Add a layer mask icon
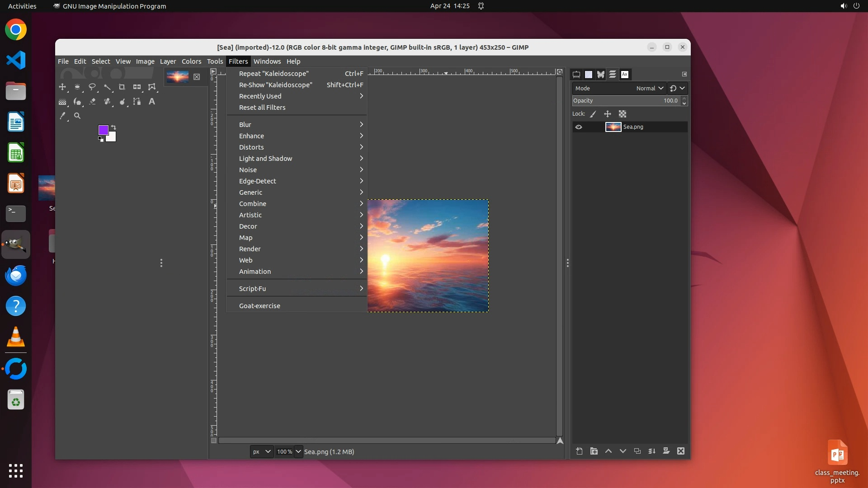The height and width of the screenshot is (488, 868). pos(666,451)
